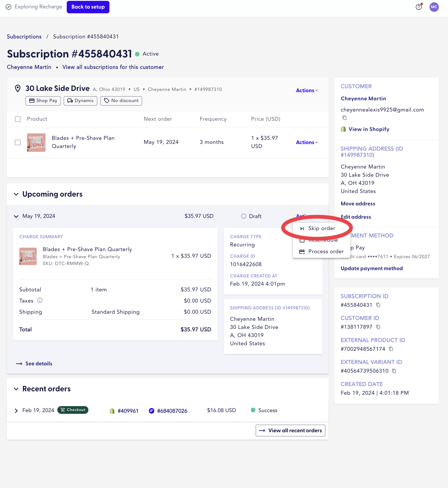Choose Process order from the menu
Viewport: 448px width, 488px height.
326,252
